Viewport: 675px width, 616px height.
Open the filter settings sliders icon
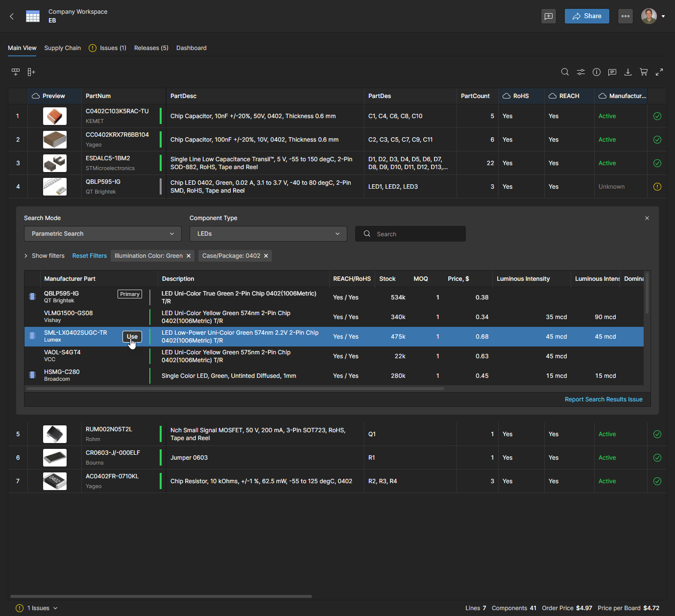click(580, 72)
